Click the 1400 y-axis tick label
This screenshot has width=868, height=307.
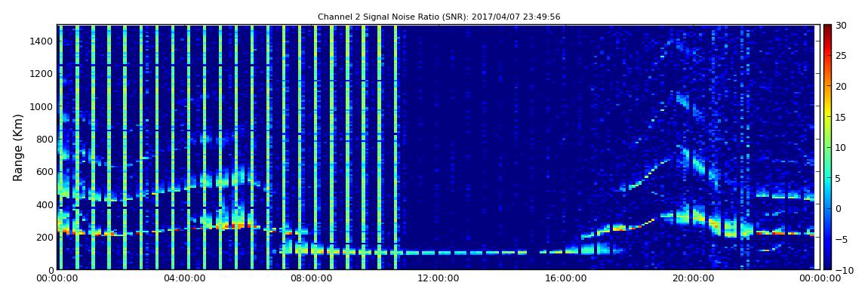[42, 41]
